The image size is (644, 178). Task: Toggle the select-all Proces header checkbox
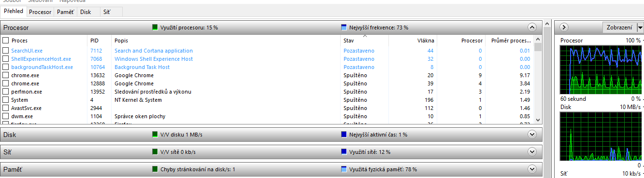6,41
